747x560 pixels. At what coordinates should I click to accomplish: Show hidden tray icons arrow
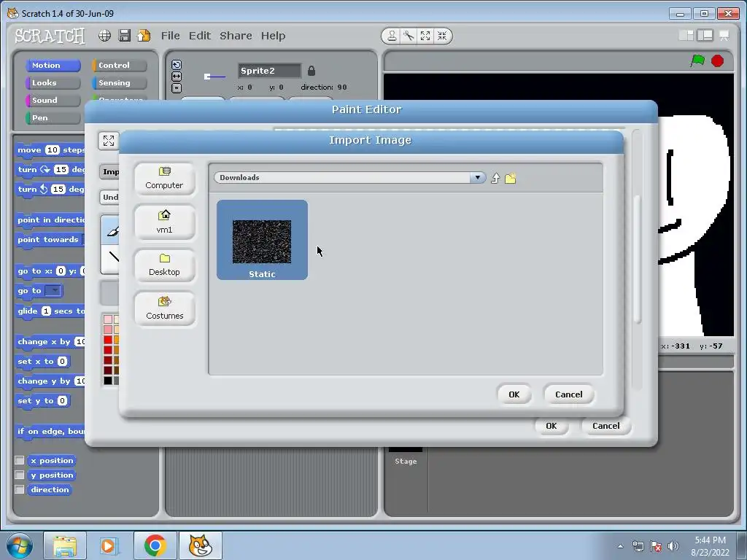(x=620, y=546)
